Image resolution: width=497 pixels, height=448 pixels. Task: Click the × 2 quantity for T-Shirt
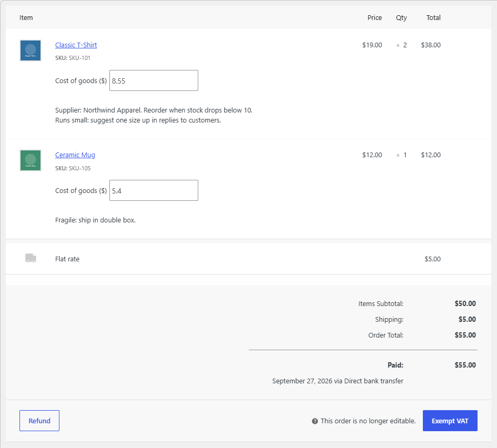pos(401,45)
